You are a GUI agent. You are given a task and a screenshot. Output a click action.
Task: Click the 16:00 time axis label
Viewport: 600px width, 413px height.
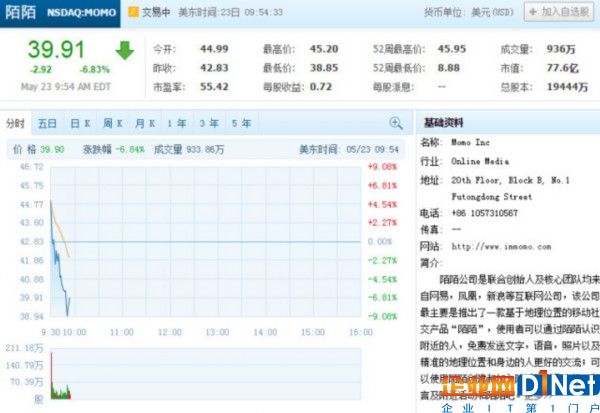pos(360,332)
